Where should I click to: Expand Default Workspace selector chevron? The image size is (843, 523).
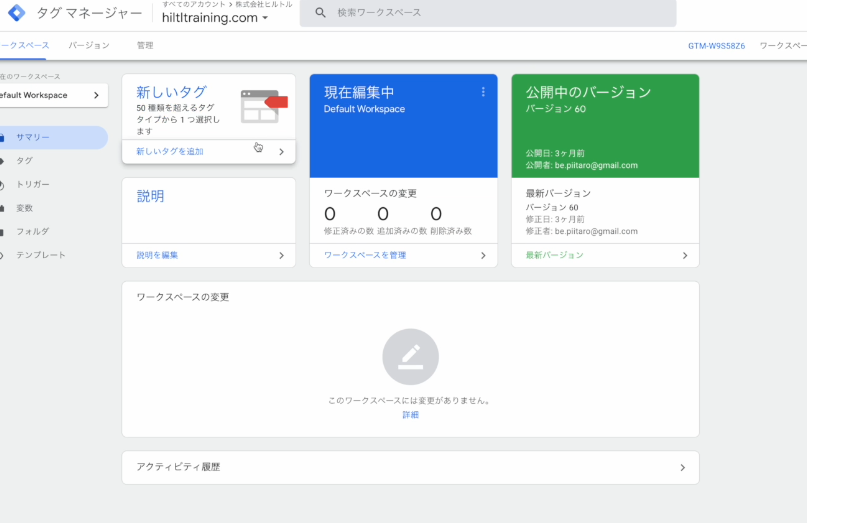coord(96,95)
